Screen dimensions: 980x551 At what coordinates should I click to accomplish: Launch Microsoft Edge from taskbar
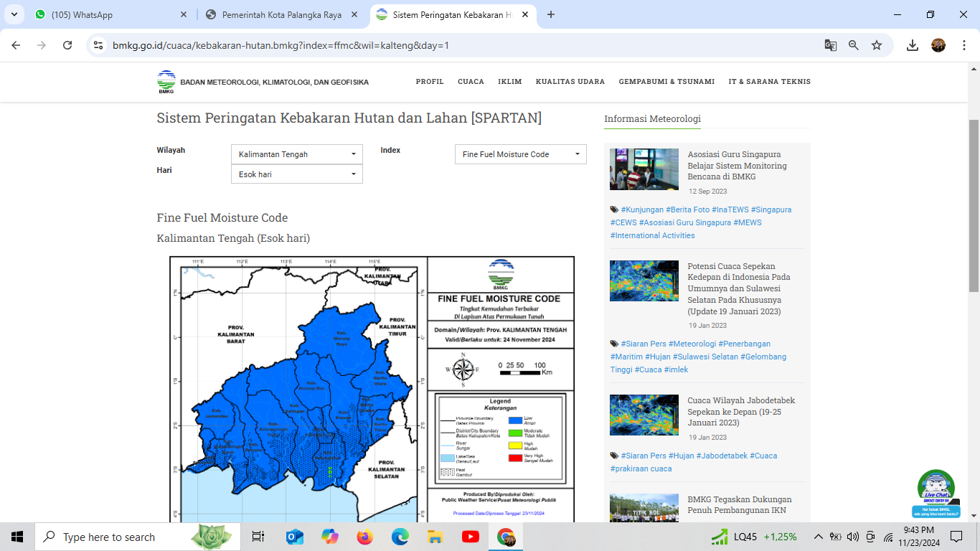[x=400, y=537]
